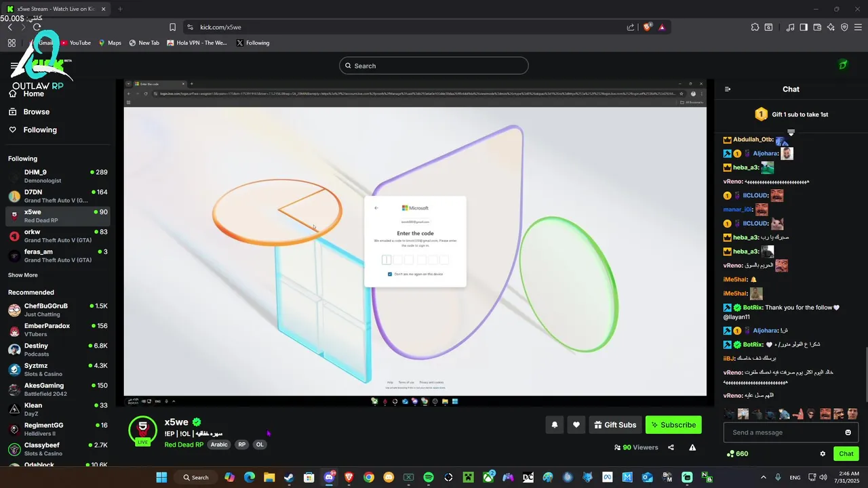868x488 pixels.
Task: Open the Leo AI sparkle icon
Action: (831, 27)
